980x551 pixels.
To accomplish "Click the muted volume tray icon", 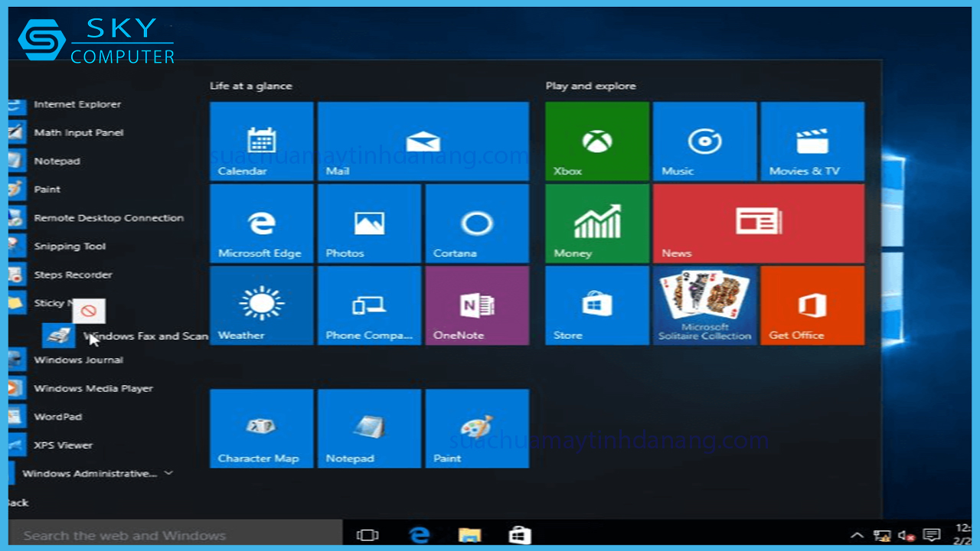I will [x=906, y=536].
